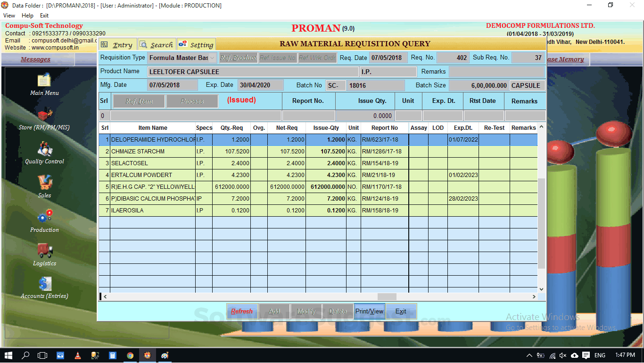
Task: Open the Main Menu sidebar icon
Action: click(44, 80)
